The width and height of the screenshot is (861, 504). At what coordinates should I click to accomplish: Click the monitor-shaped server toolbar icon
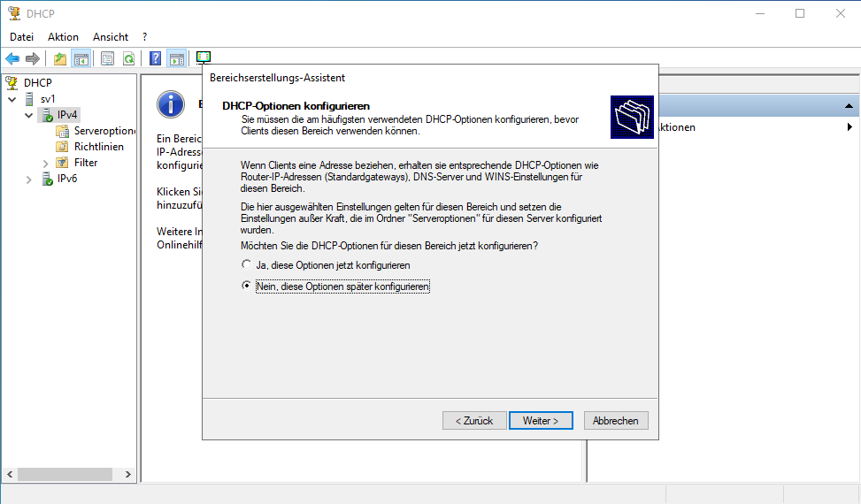click(204, 57)
